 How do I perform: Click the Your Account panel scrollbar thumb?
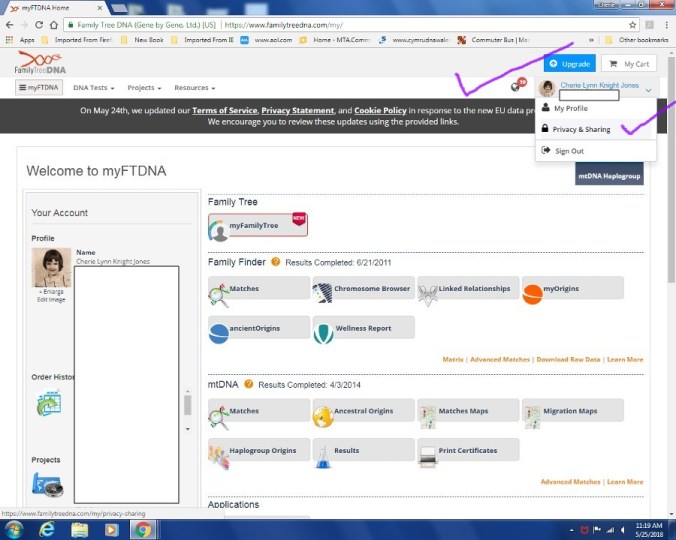[188, 406]
